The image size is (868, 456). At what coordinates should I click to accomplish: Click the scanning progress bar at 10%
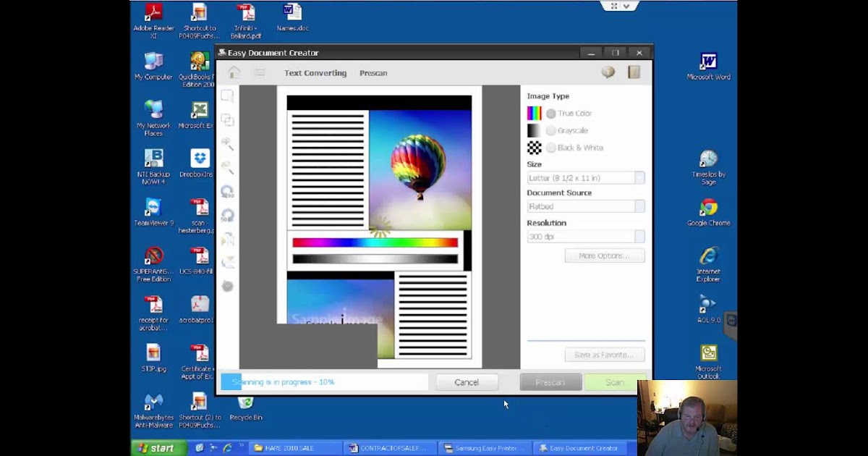[325, 382]
